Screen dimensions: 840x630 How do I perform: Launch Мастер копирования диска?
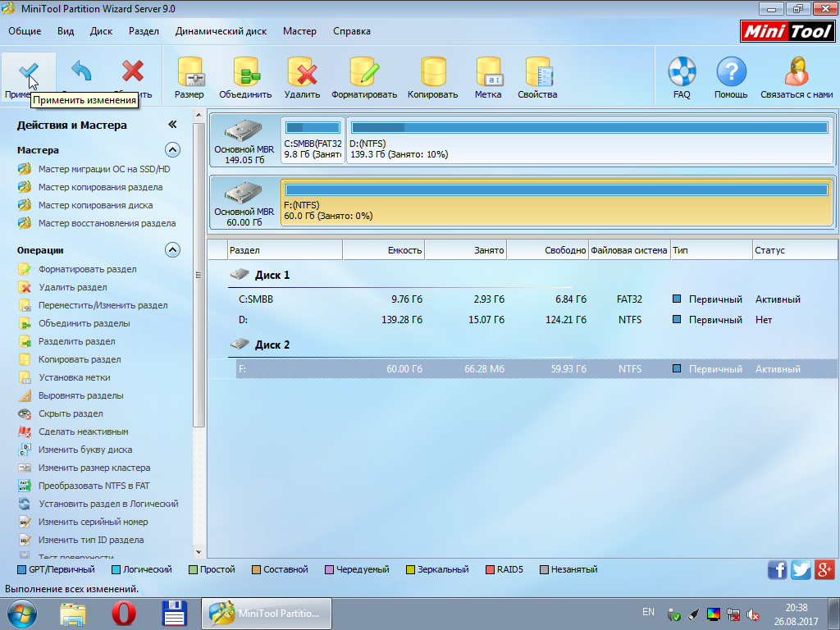[85, 205]
